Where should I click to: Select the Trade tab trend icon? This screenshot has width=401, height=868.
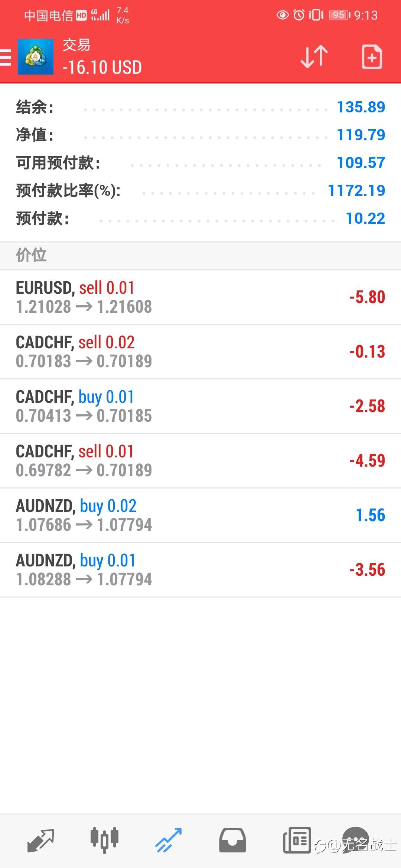click(168, 840)
